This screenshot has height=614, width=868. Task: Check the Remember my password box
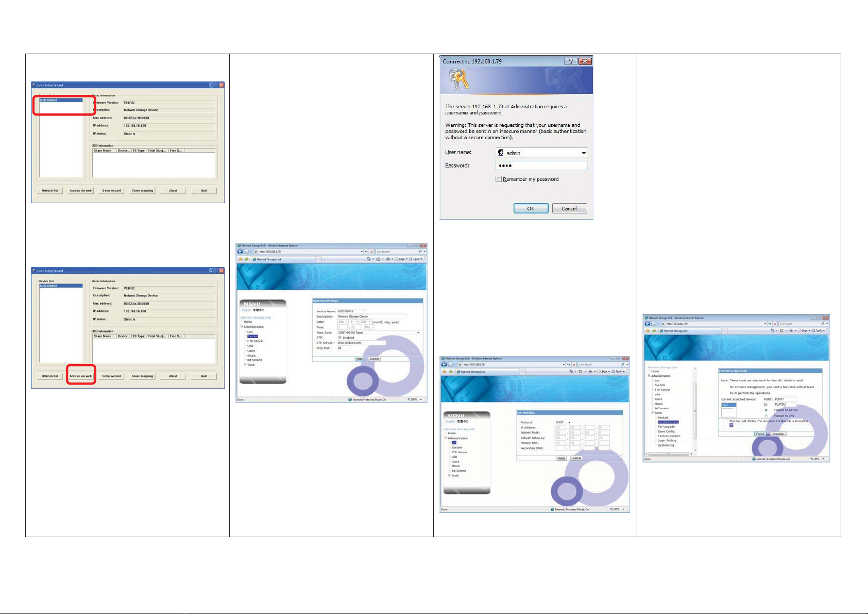click(x=499, y=179)
